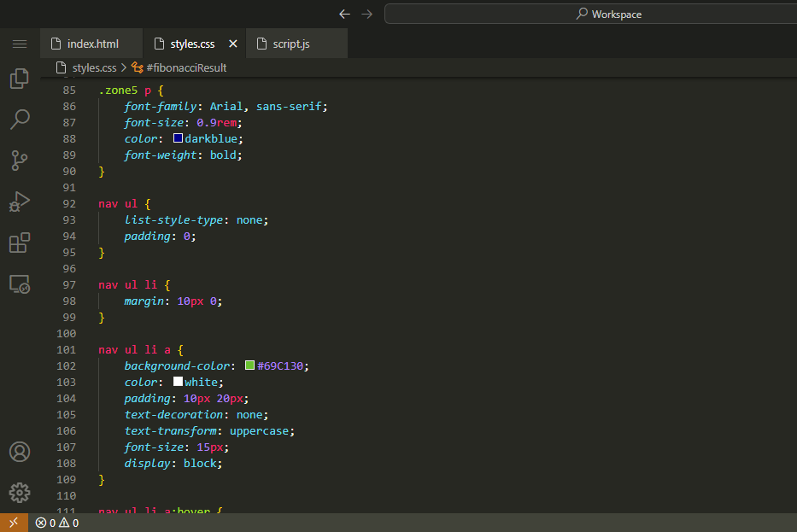
Task: Open the Extensions view
Action: click(x=20, y=243)
